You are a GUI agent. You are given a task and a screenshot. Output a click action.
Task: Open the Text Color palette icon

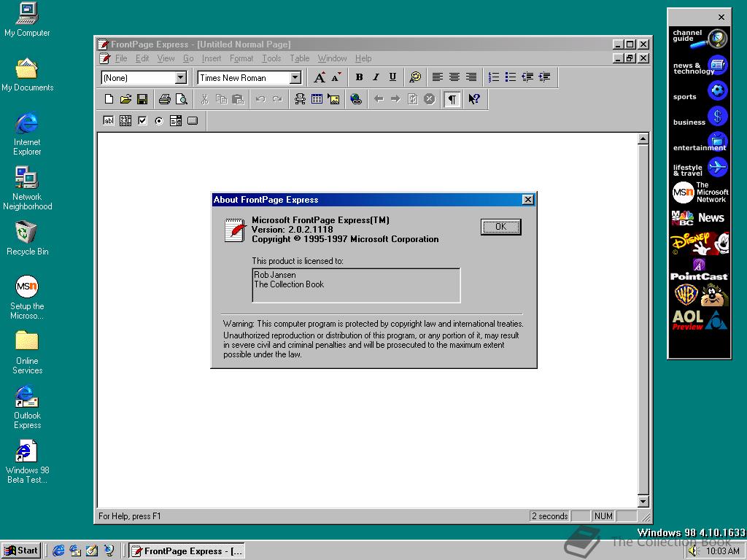(415, 77)
